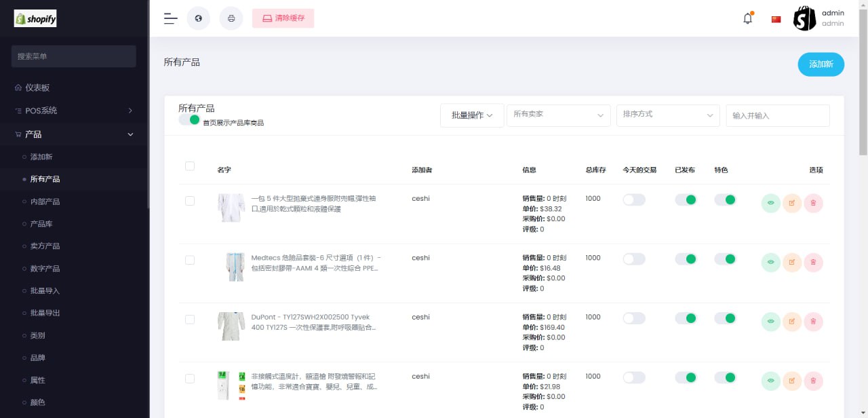Click the 清除缓存 button
The image size is (868, 418).
(x=283, y=18)
